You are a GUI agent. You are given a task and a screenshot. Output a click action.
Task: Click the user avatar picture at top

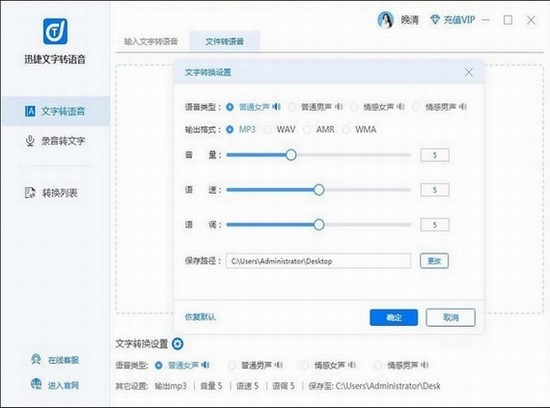[x=385, y=20]
